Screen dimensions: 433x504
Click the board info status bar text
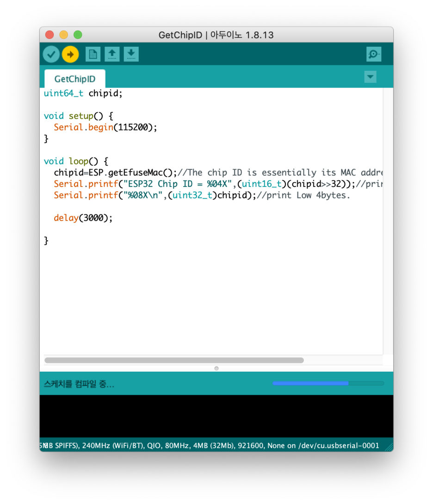tap(210, 446)
